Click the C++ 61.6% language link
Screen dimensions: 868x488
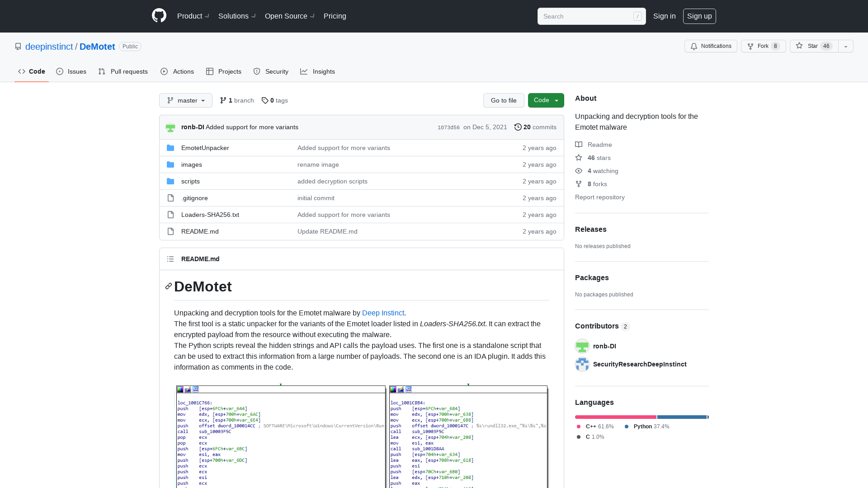coord(595,427)
